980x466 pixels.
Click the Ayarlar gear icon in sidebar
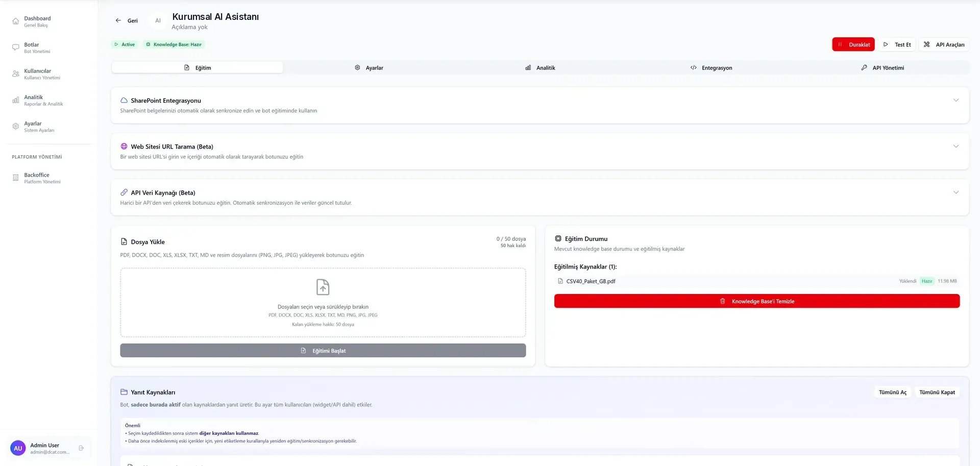[16, 126]
